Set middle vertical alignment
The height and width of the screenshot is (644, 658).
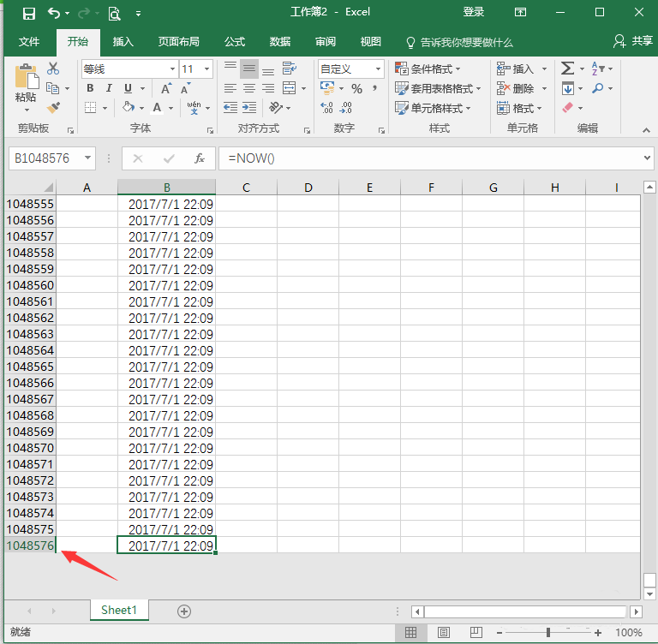tap(249, 69)
